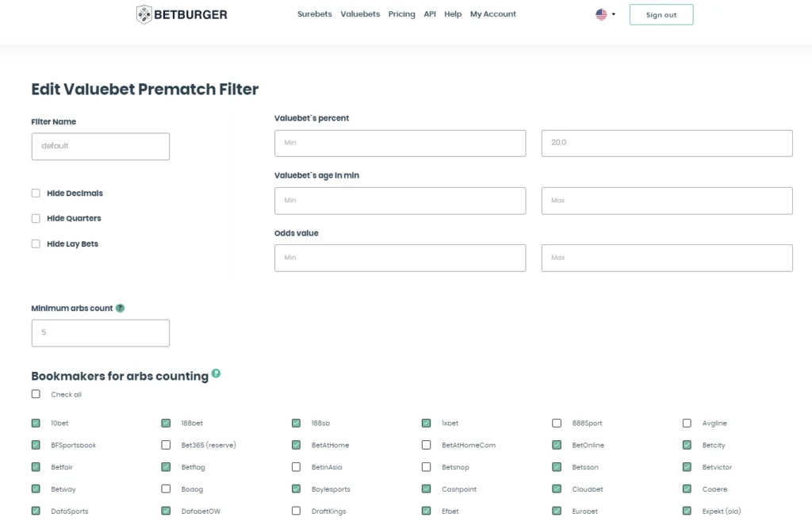
Task: Check the Betshop bookmaker
Action: point(426,467)
